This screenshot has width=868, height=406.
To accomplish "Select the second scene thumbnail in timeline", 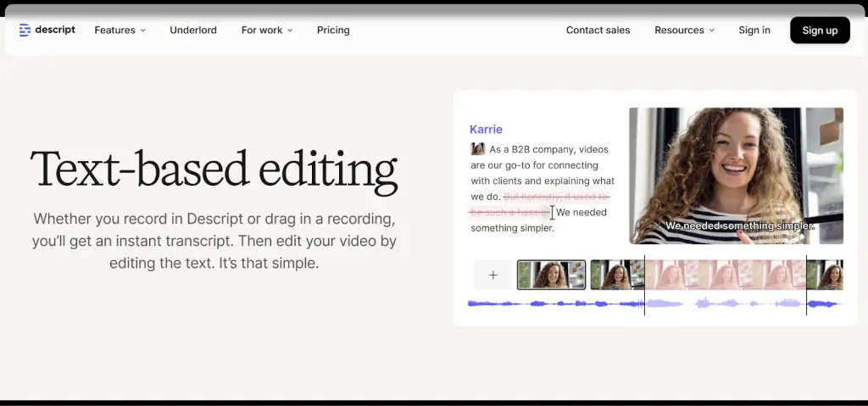I will [617, 275].
